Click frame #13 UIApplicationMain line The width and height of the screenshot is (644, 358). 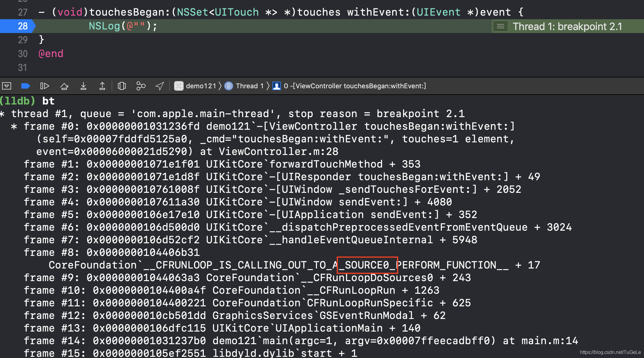pos(222,328)
